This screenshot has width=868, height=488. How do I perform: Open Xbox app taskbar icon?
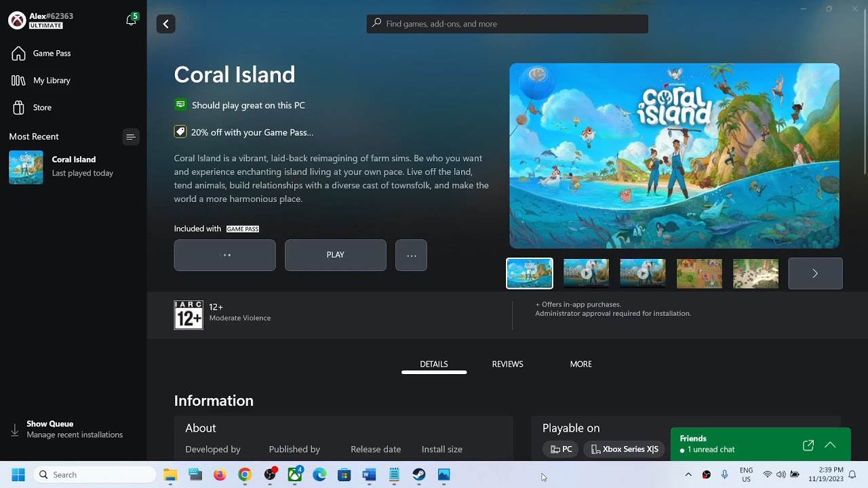[295, 474]
